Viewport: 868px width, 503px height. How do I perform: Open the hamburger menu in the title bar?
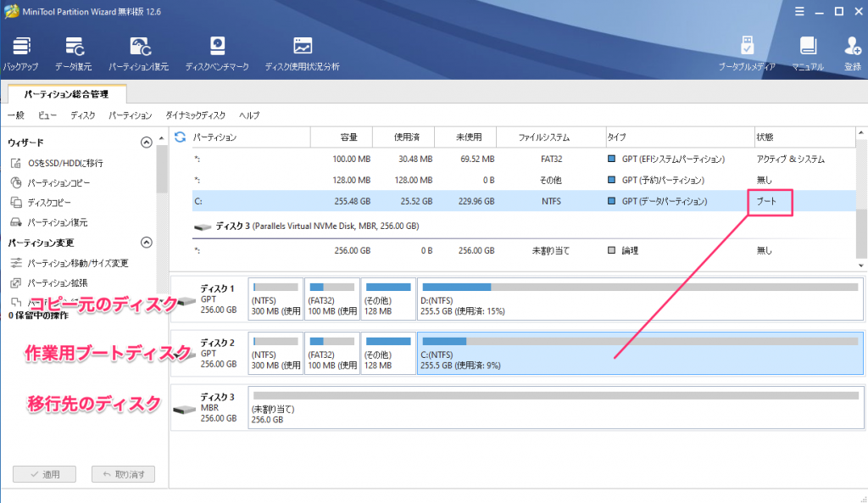coord(799,12)
